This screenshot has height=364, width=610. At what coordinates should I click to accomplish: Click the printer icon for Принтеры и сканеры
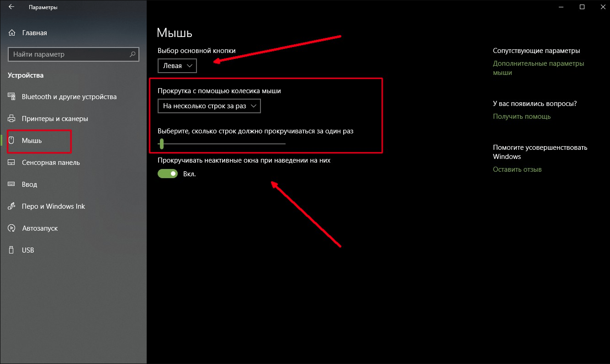pos(12,119)
